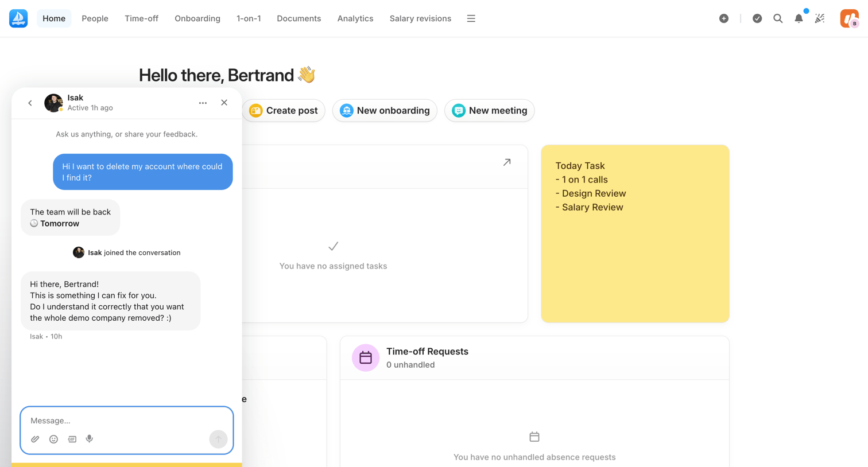Open the Salary revisions tab
The height and width of the screenshot is (467, 868).
pyautogui.click(x=420, y=18)
